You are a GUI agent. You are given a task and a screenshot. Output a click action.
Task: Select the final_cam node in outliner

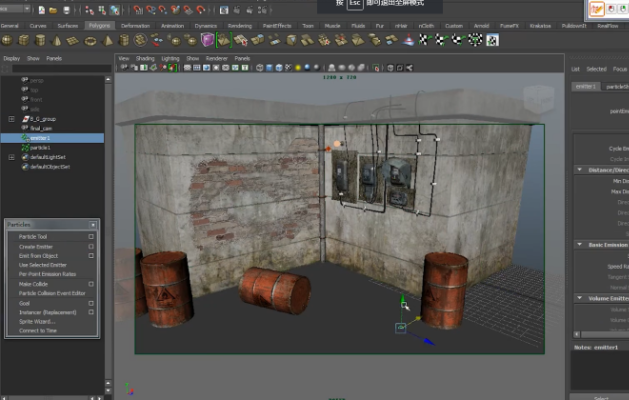coord(41,128)
